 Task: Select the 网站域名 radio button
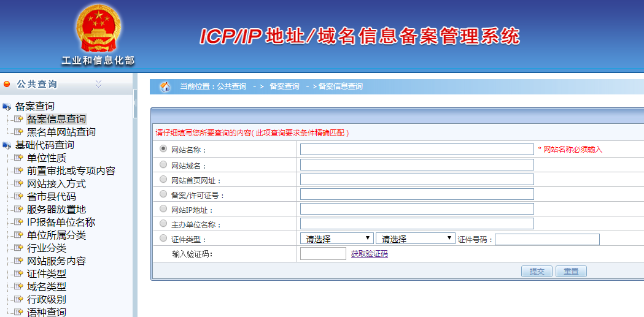163,164
